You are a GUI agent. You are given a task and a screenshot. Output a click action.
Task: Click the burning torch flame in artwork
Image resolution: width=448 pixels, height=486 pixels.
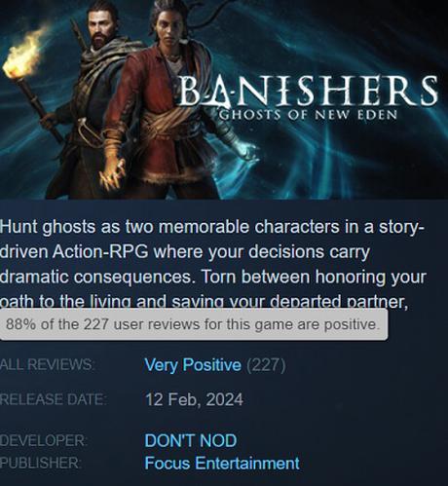tap(21, 56)
